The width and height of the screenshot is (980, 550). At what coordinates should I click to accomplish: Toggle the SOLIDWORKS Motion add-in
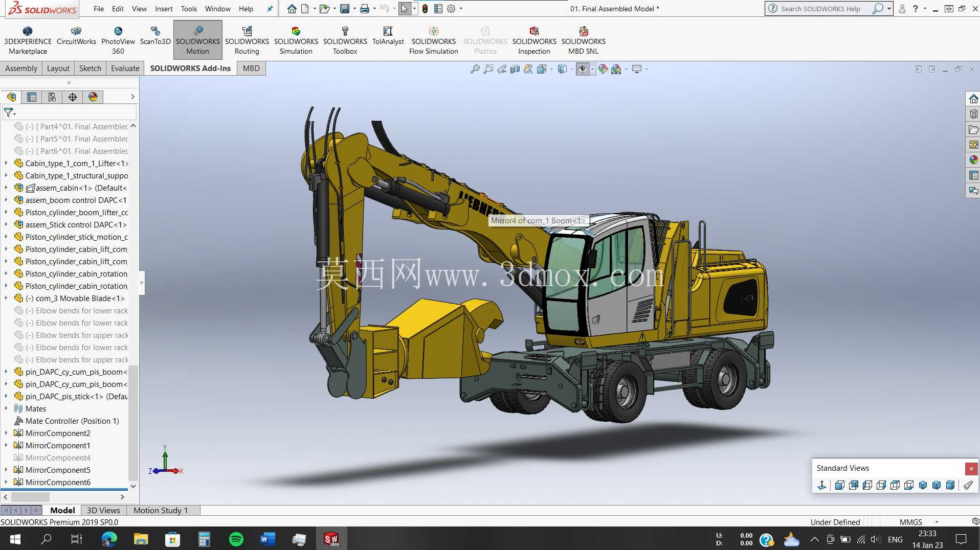(x=197, y=40)
